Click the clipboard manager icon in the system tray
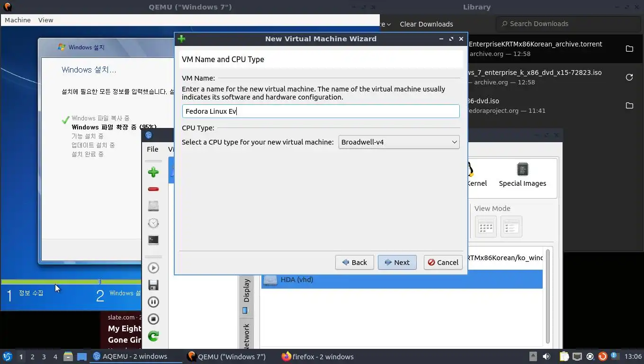 [x=564, y=356]
